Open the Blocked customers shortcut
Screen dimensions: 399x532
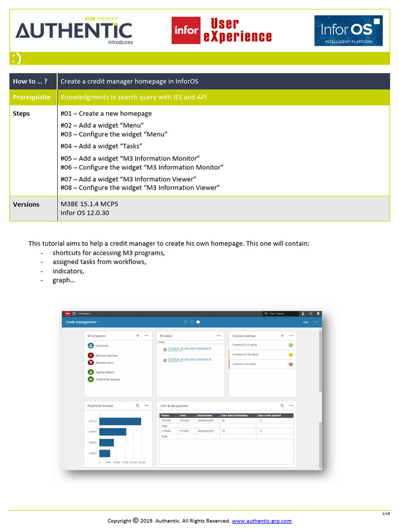[x=103, y=355]
